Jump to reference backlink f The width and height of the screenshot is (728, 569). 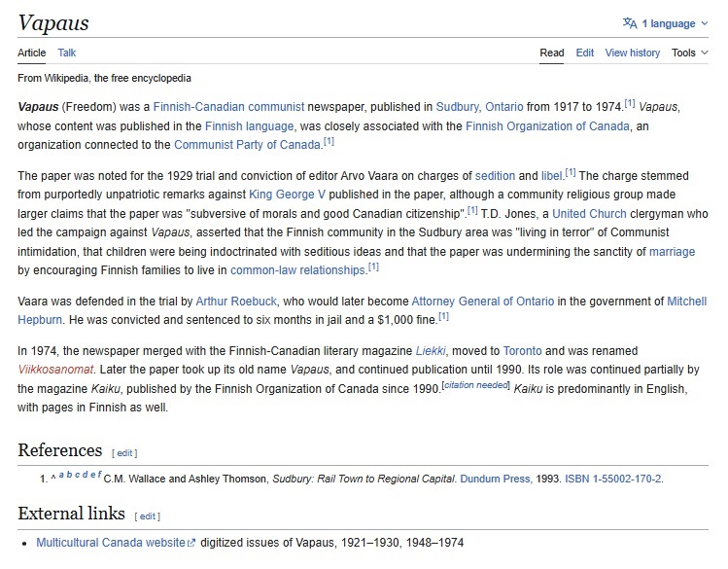tap(99, 475)
